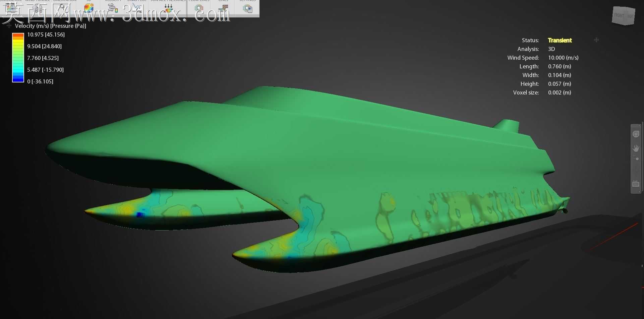Click the Height value '0.057 (m)'
Viewport: 644px width, 319px height.
pos(560,84)
